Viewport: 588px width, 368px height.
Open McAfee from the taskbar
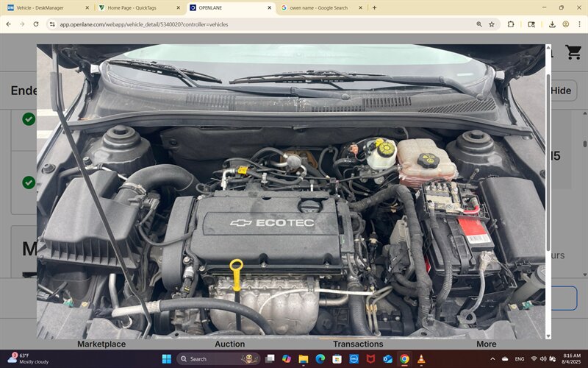coord(371,359)
